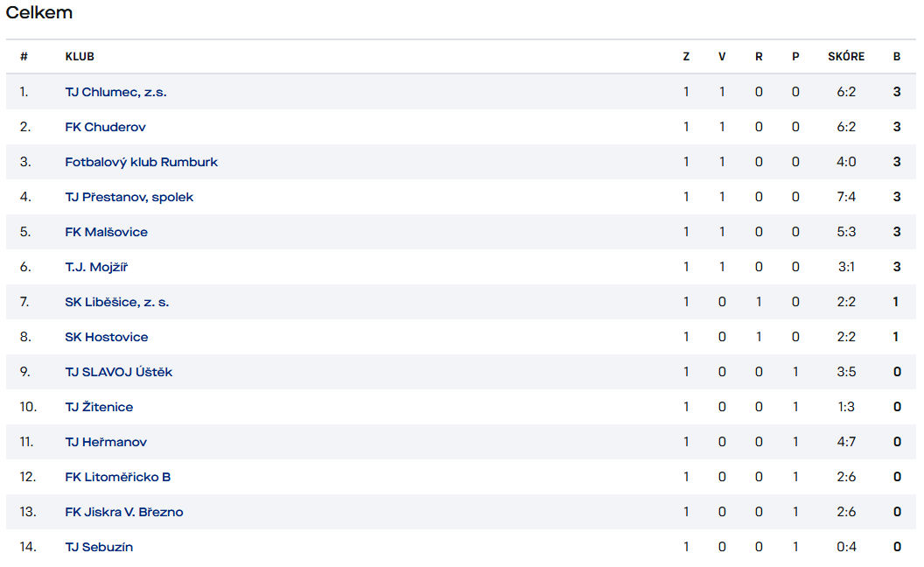Image resolution: width=924 pixels, height=567 pixels.
Task: Open TJ SLAVOJ Úštěk club page
Action: (x=118, y=372)
